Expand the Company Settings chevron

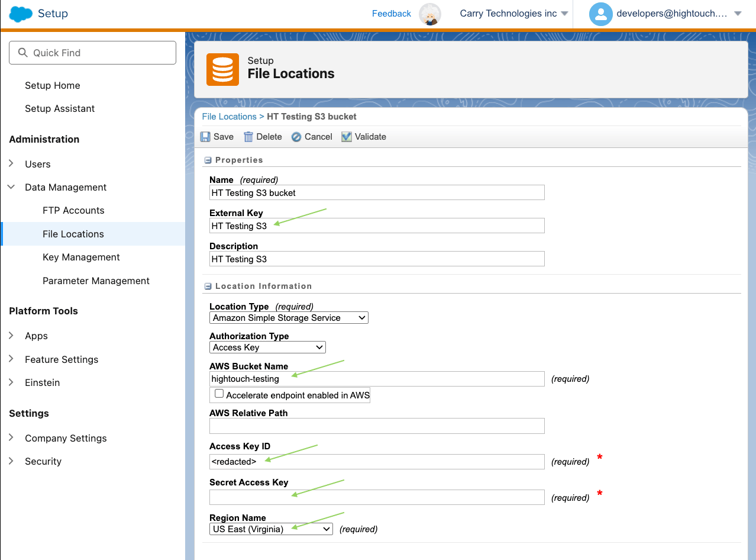pyautogui.click(x=11, y=438)
